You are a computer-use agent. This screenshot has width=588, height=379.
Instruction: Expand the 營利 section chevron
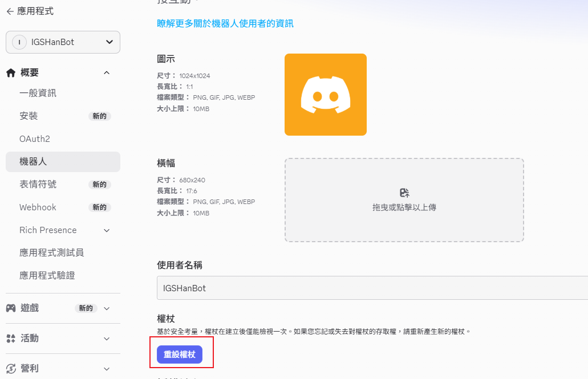click(107, 369)
